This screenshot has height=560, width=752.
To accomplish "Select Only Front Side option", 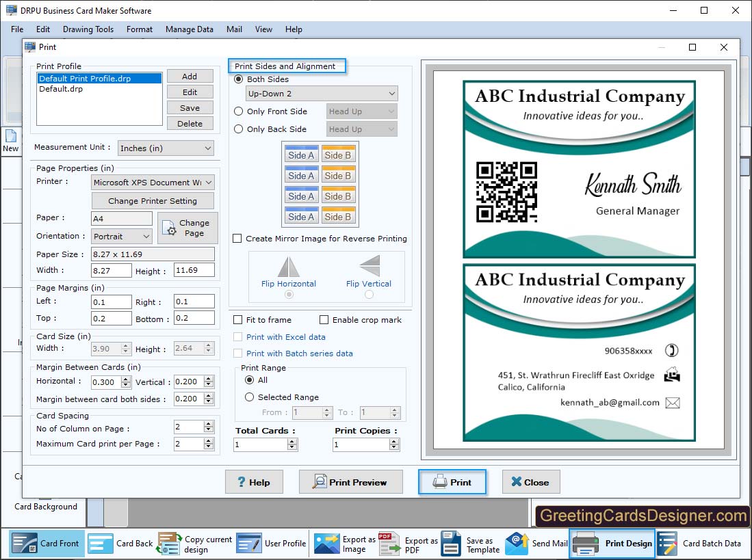I will pos(238,111).
